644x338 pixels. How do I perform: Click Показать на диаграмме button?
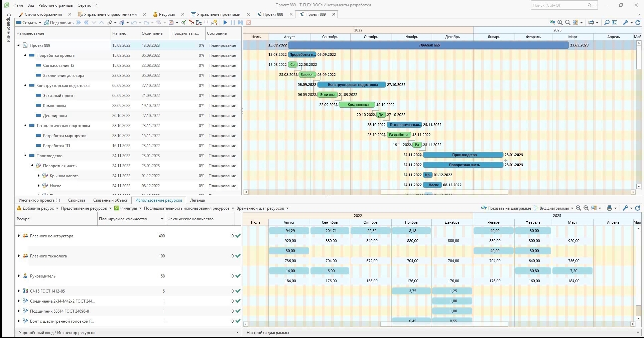point(506,208)
